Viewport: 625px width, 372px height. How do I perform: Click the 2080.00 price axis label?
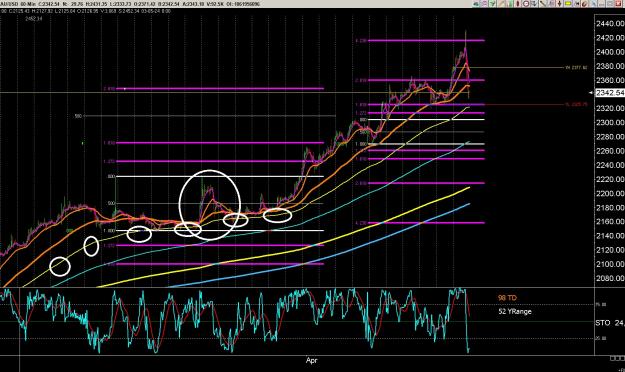[610, 278]
